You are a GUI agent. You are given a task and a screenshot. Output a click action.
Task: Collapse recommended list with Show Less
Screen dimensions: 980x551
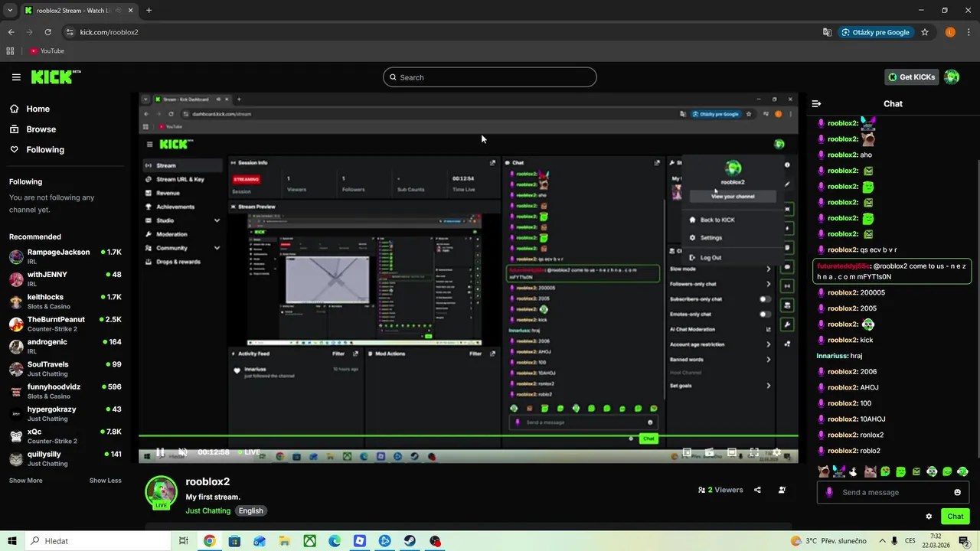coord(106,481)
